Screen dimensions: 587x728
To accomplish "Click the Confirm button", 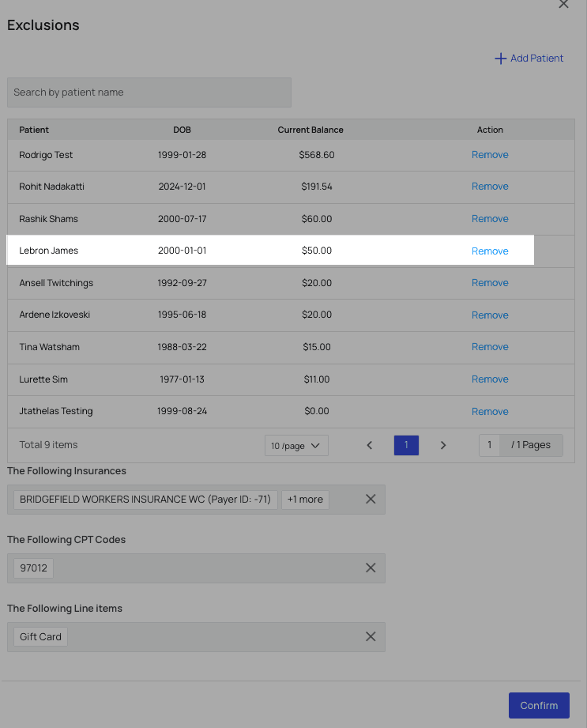I will point(539,706).
